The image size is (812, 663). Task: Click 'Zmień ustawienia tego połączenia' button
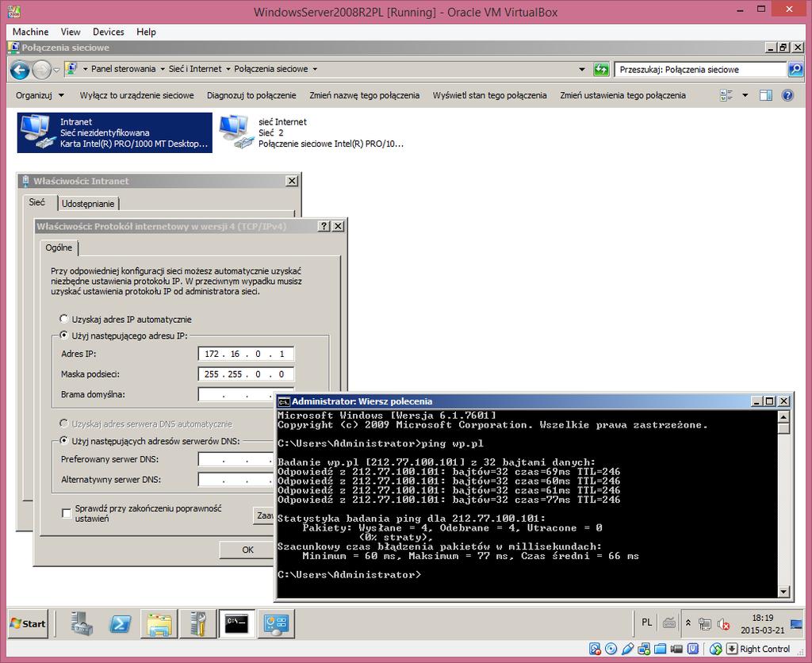[623, 95]
